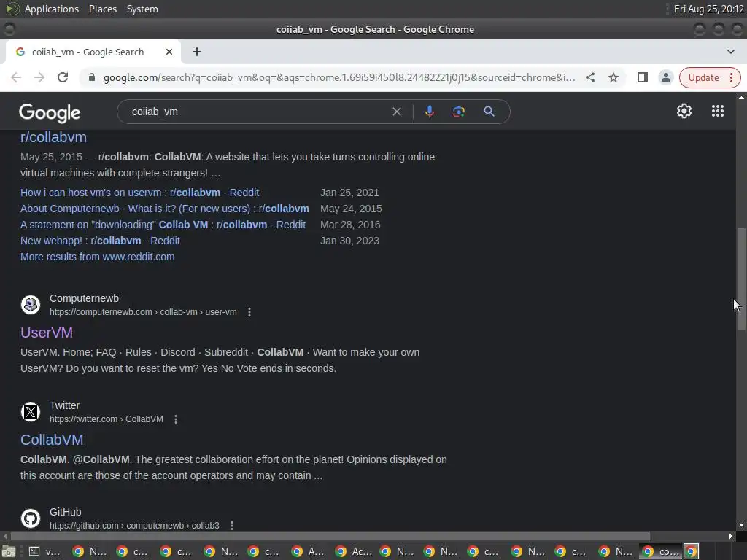Click horizontal scrollbar right arrow
The height and width of the screenshot is (560, 747).
[x=731, y=536]
